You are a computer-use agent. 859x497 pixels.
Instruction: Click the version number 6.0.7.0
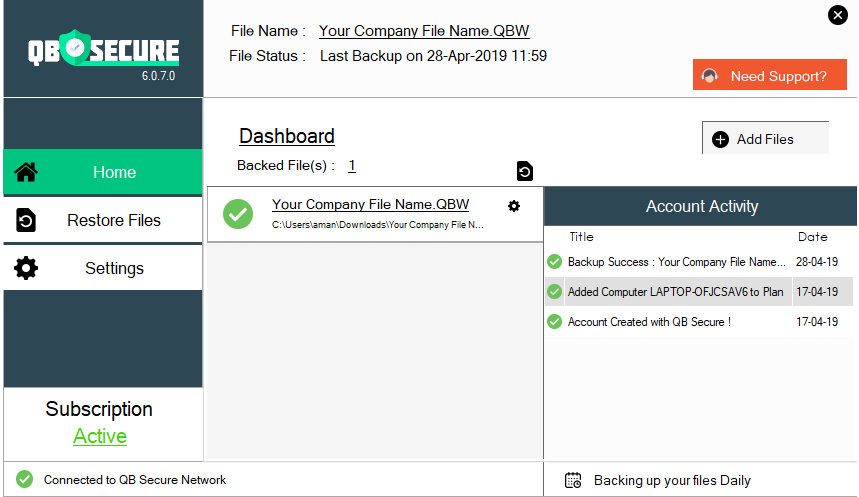158,76
